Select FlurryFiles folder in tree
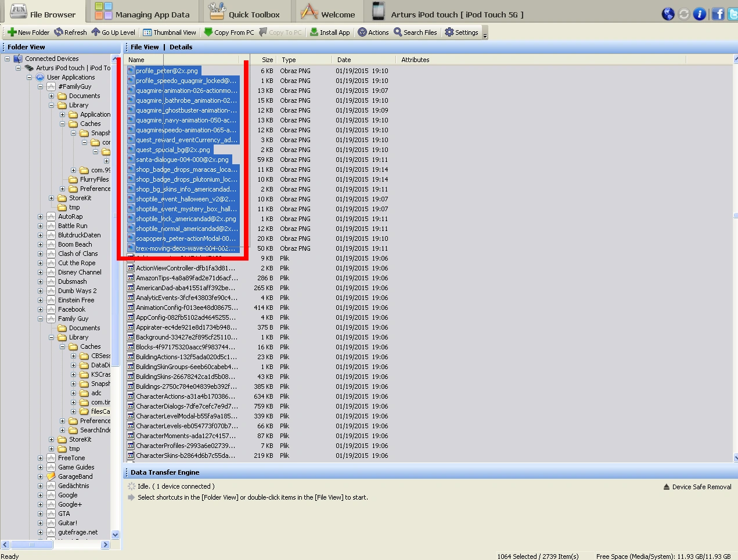738x560 pixels. pyautogui.click(x=94, y=179)
